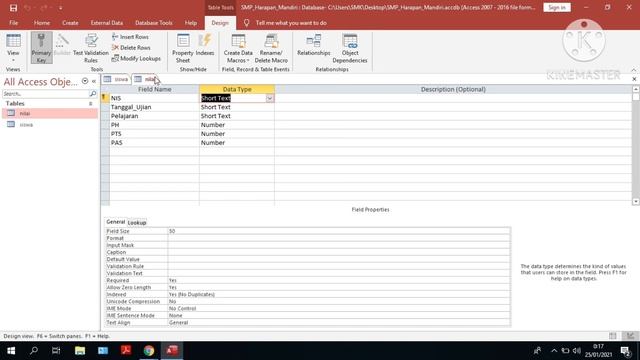
Task: Click Number data type of PAS row
Action: (x=237, y=143)
